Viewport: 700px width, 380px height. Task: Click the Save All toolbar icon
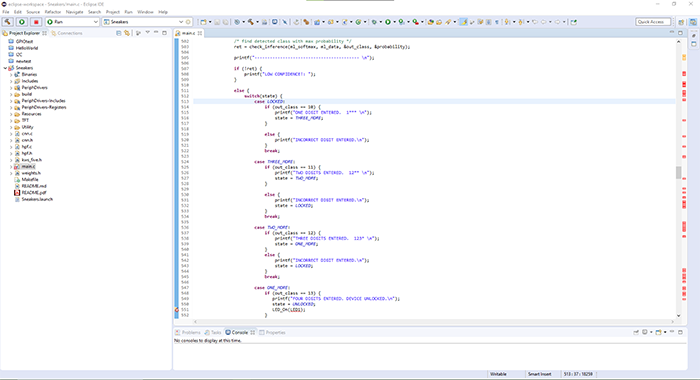click(x=225, y=22)
